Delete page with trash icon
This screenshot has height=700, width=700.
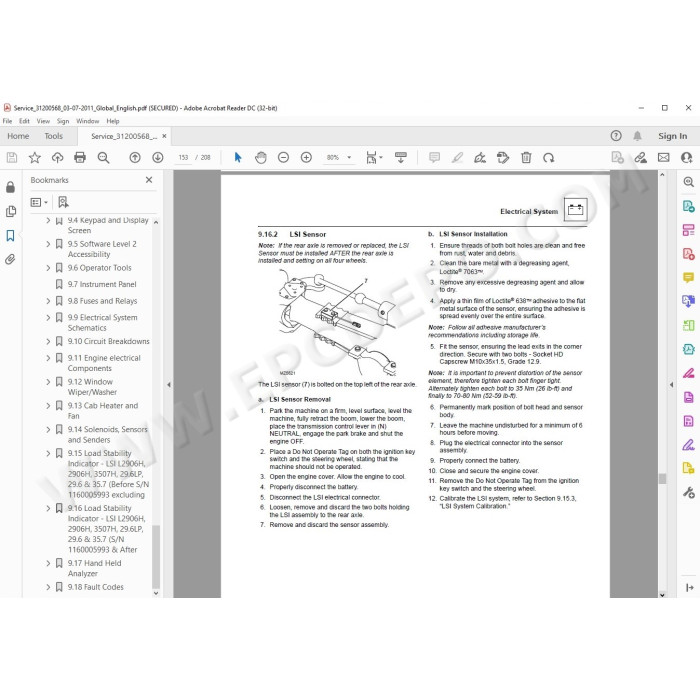tap(526, 158)
